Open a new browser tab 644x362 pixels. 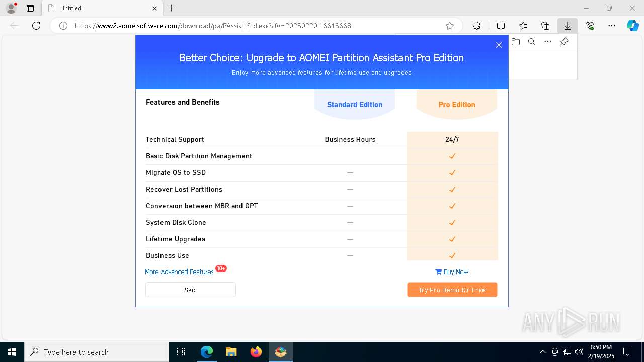pos(172,8)
